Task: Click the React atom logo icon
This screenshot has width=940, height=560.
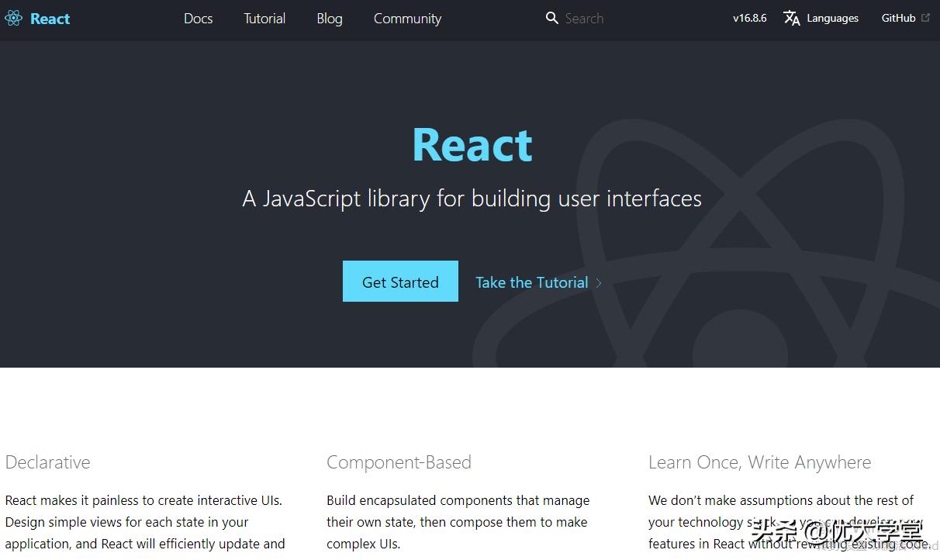Action: (x=13, y=19)
